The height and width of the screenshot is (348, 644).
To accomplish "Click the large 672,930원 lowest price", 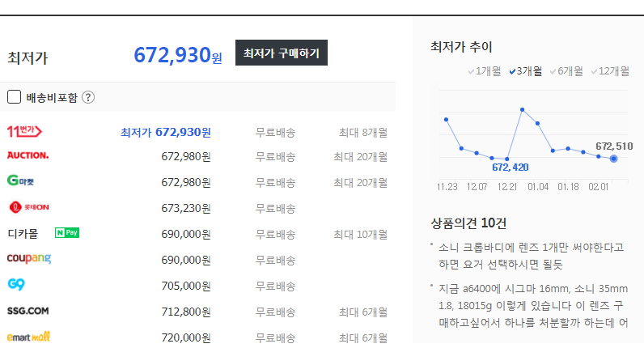I will (x=178, y=55).
